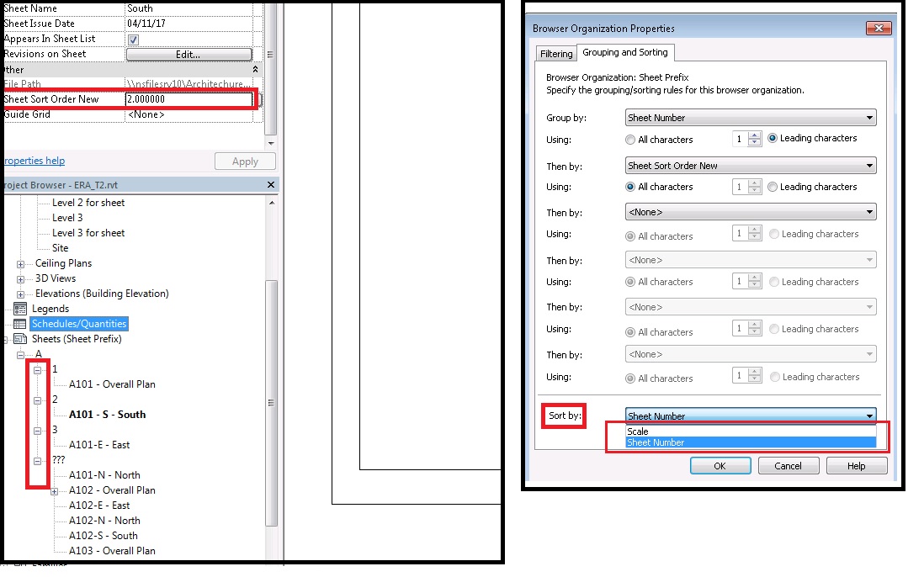This screenshot has height=577, width=924.
Task: Click the Grouping and Sorting tab
Action: click(x=625, y=52)
